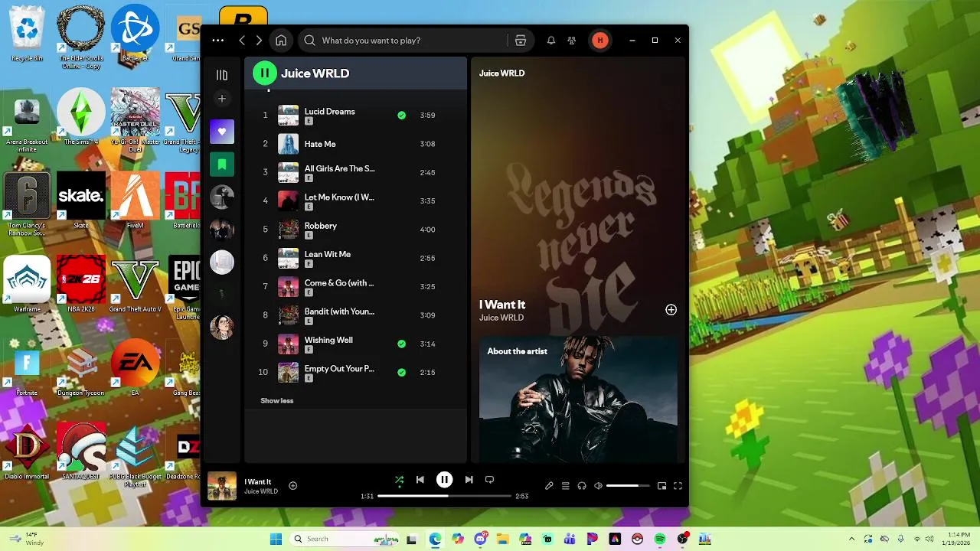Open the What's New notifications bell
This screenshot has width=980, height=551.
(x=550, y=41)
